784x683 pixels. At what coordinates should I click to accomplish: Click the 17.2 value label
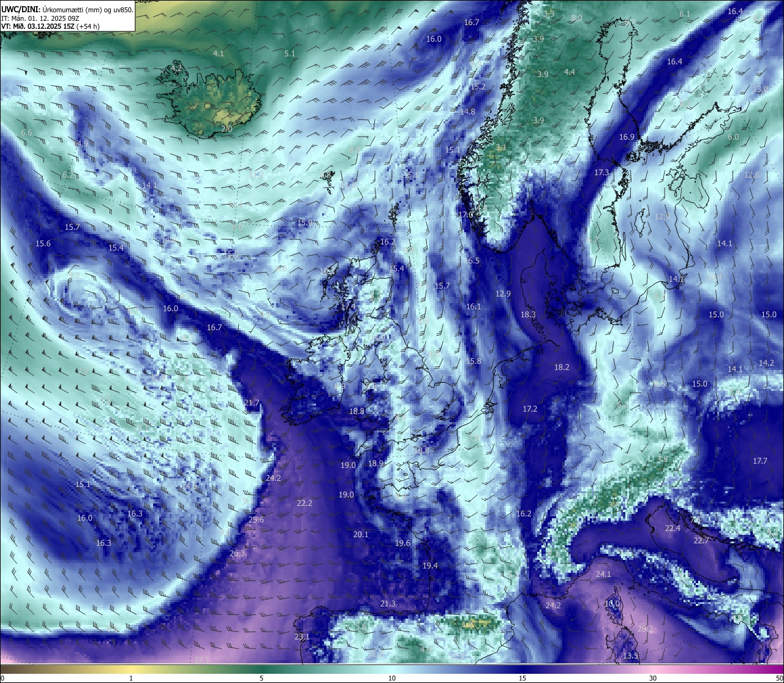tap(530, 409)
